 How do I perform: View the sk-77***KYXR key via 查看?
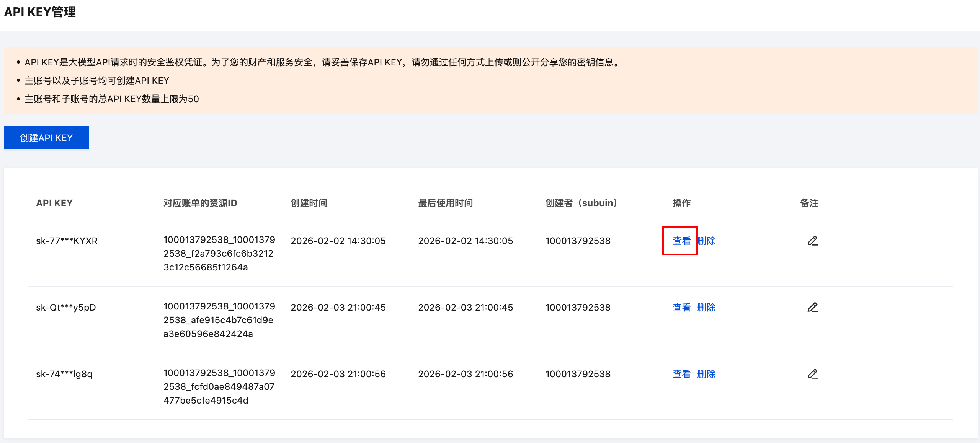pos(681,241)
